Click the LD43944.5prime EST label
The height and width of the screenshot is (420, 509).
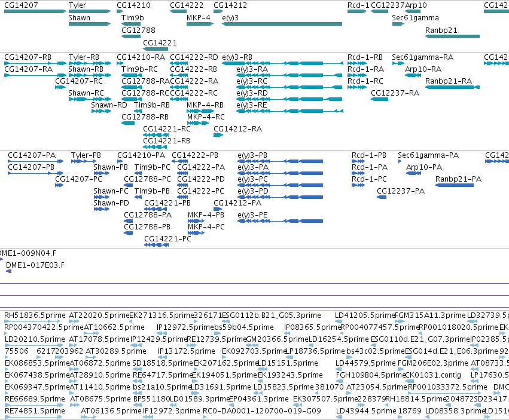366,411
